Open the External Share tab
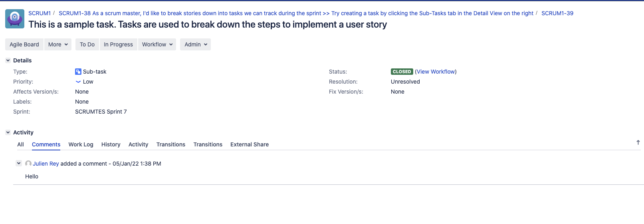 250,144
